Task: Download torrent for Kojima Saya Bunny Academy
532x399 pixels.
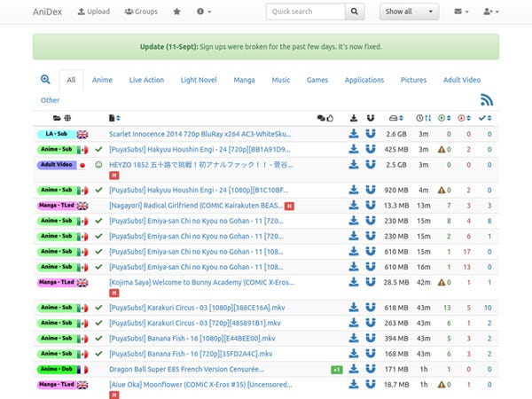Action: (354, 282)
